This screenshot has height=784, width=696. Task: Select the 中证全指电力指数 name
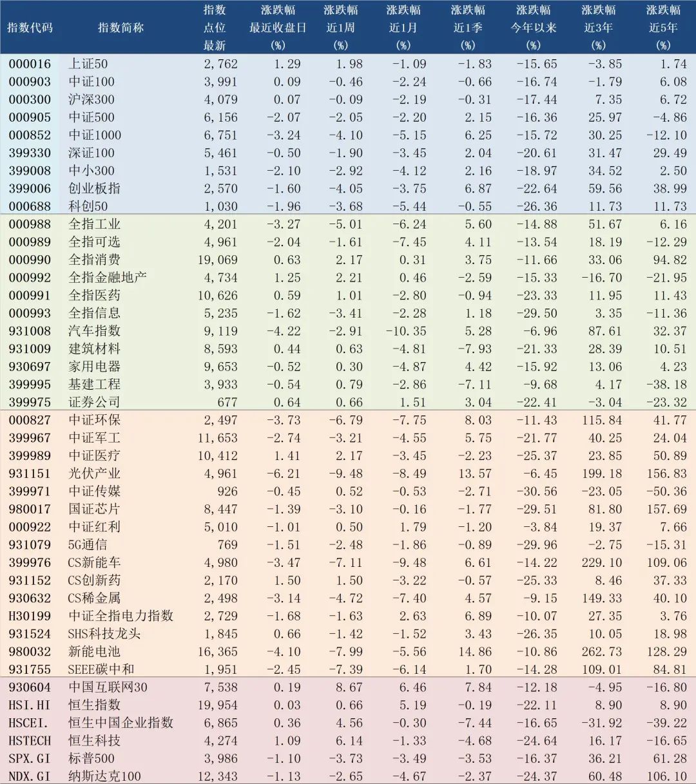pos(121,616)
